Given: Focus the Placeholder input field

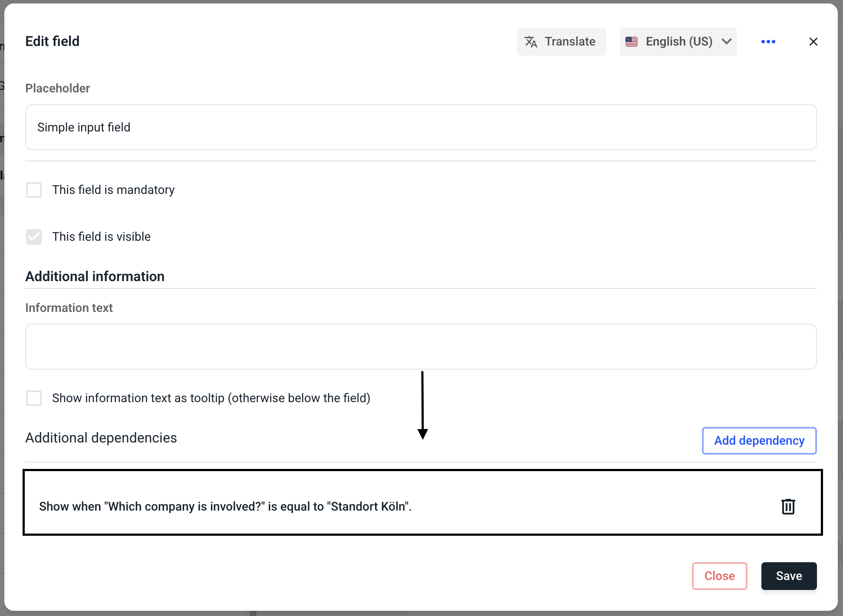Looking at the screenshot, I should [421, 127].
